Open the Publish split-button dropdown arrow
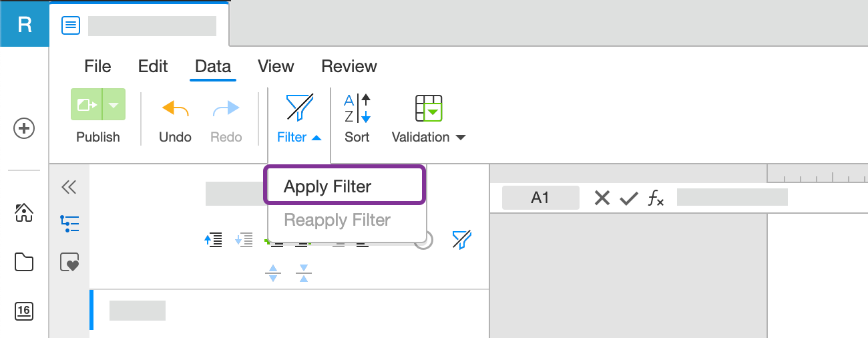This screenshot has height=338, width=868. (x=114, y=105)
